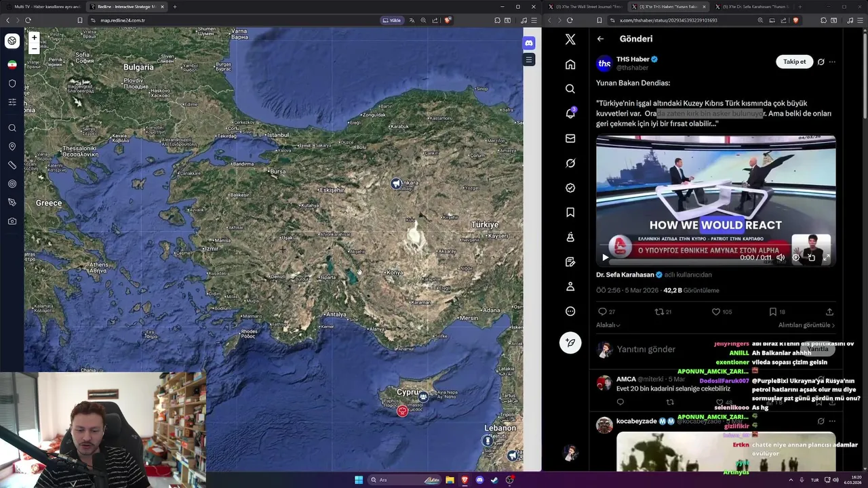Click the Redline logo icon in map sidebar
Viewport: 868px width, 488px height.
pyautogui.click(x=12, y=41)
